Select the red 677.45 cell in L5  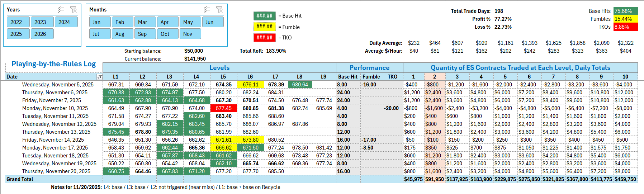(223, 108)
